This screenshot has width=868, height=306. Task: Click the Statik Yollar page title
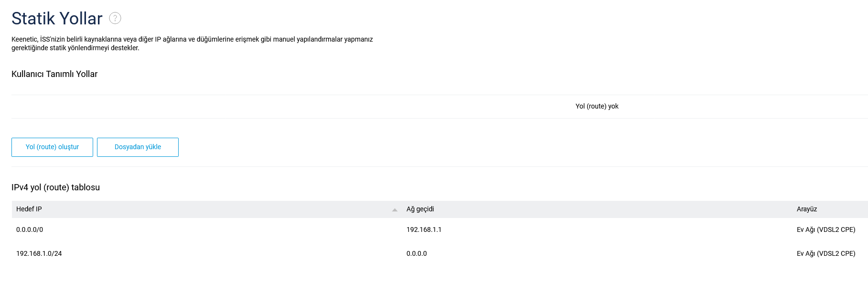pos(57,19)
